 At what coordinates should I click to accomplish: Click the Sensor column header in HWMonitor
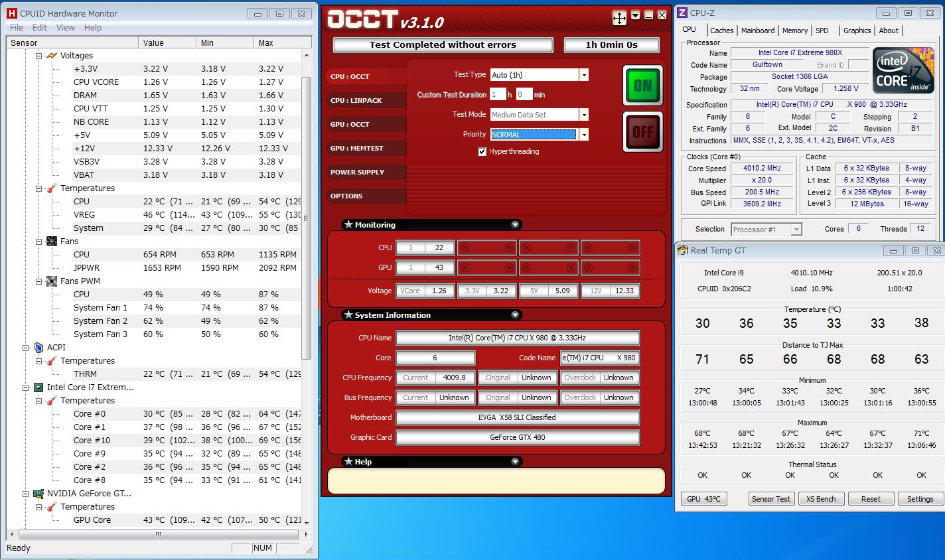coord(73,42)
